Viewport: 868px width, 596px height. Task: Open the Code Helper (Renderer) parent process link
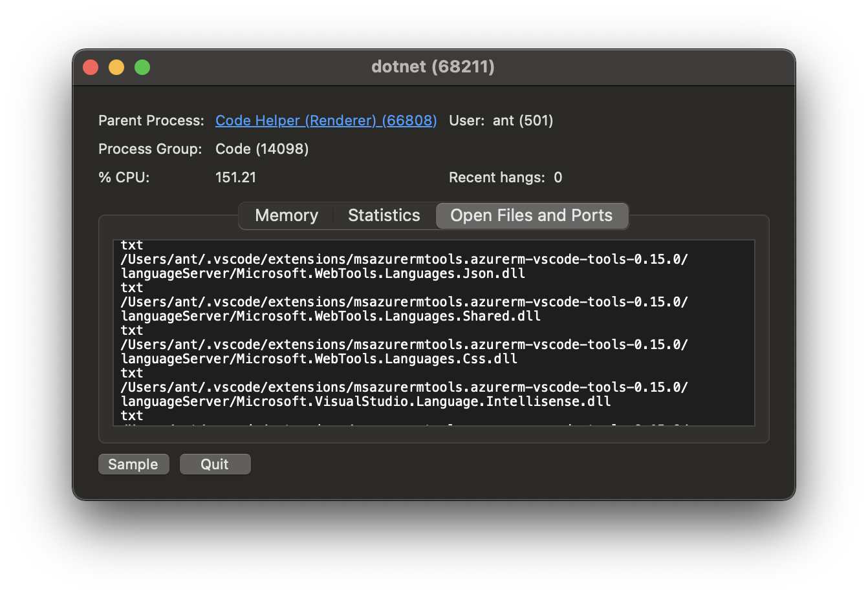(x=325, y=121)
